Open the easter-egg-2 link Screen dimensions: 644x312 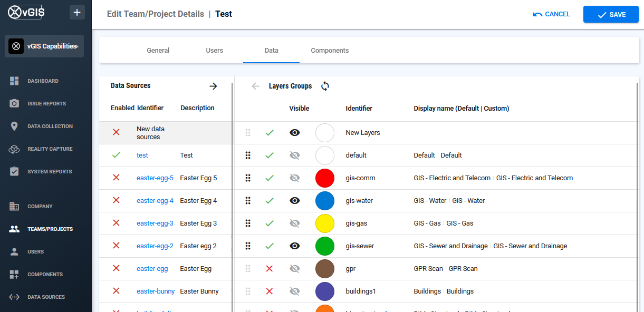(x=155, y=246)
